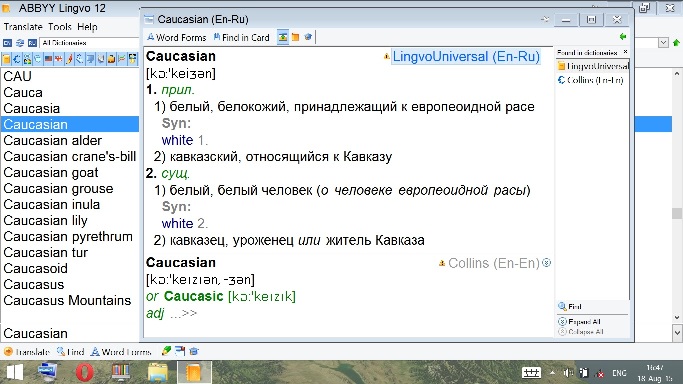Select the people group dictionary icon
Screen dimensions: 683x384
pyautogui.click(x=27, y=59)
